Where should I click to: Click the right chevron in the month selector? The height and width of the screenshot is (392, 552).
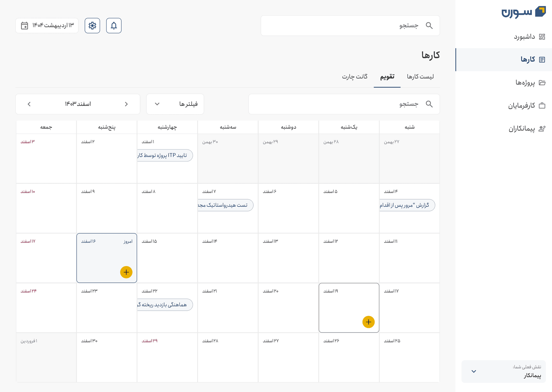[x=126, y=104]
